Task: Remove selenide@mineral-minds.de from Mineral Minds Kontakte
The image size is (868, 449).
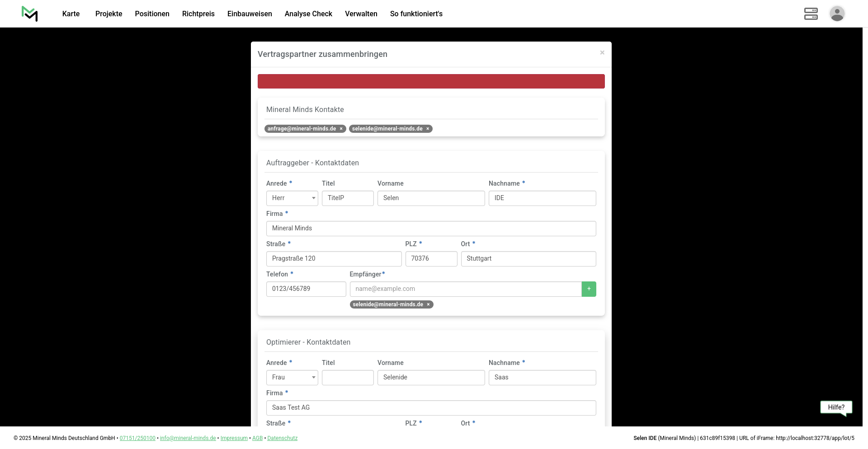Action: point(428,129)
